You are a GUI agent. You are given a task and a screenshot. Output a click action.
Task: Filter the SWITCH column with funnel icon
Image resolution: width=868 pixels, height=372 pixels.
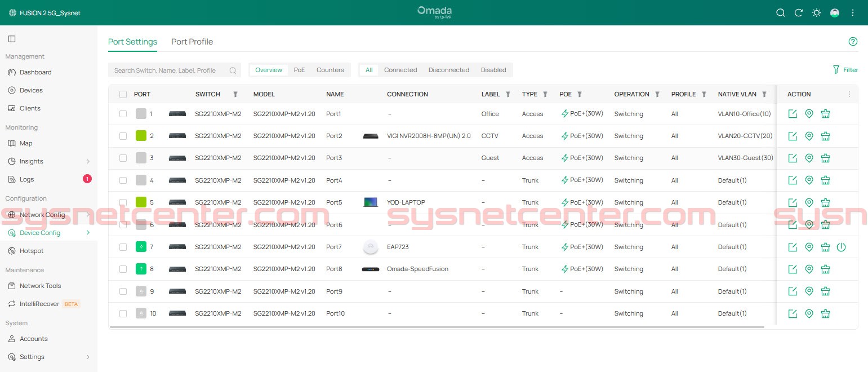235,94
